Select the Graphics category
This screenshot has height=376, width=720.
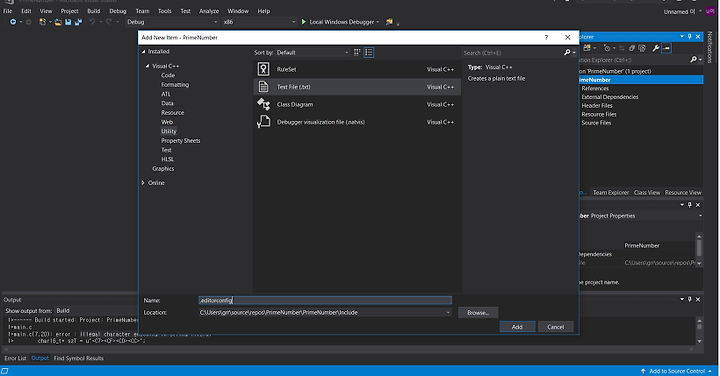click(x=163, y=168)
